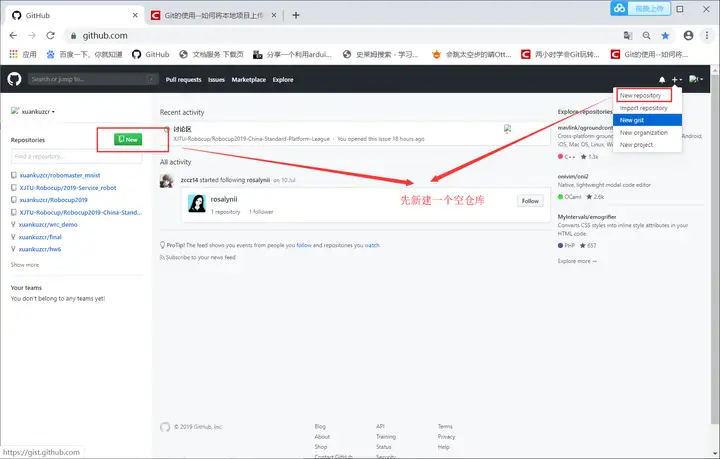This screenshot has width=720, height=459.
Task: Expand the plus create-new dropdown
Action: pos(676,79)
